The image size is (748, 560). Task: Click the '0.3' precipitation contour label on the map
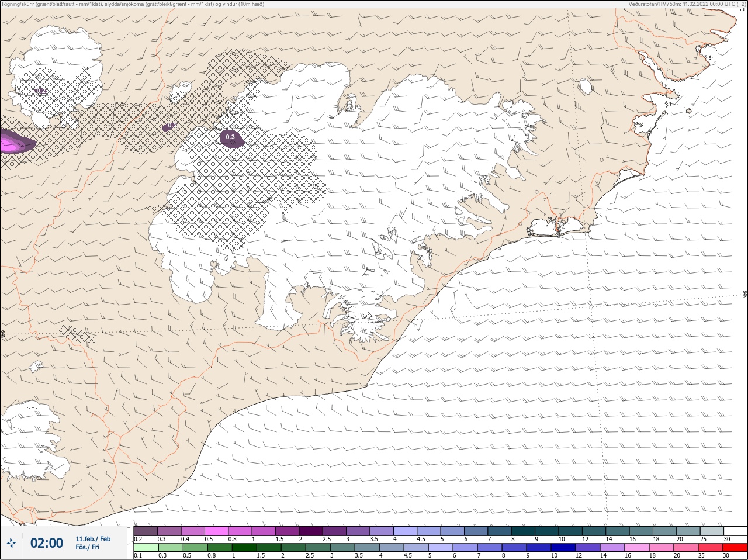[230, 137]
